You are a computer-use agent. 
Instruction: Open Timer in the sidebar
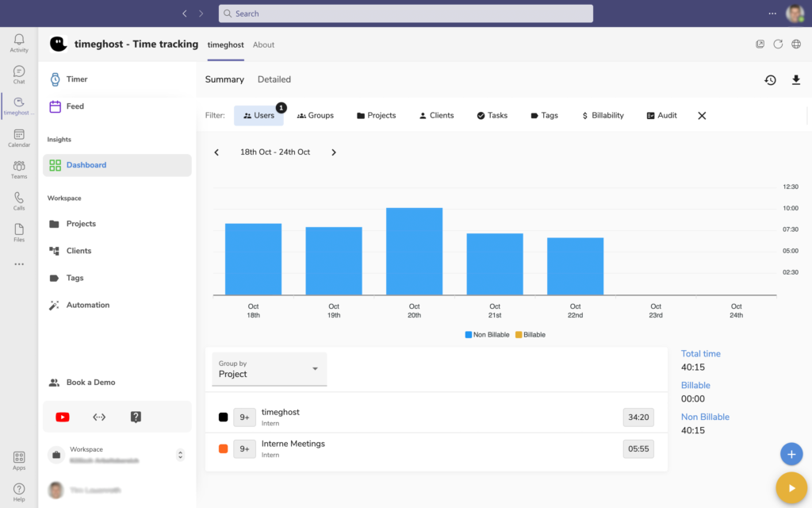(x=77, y=79)
